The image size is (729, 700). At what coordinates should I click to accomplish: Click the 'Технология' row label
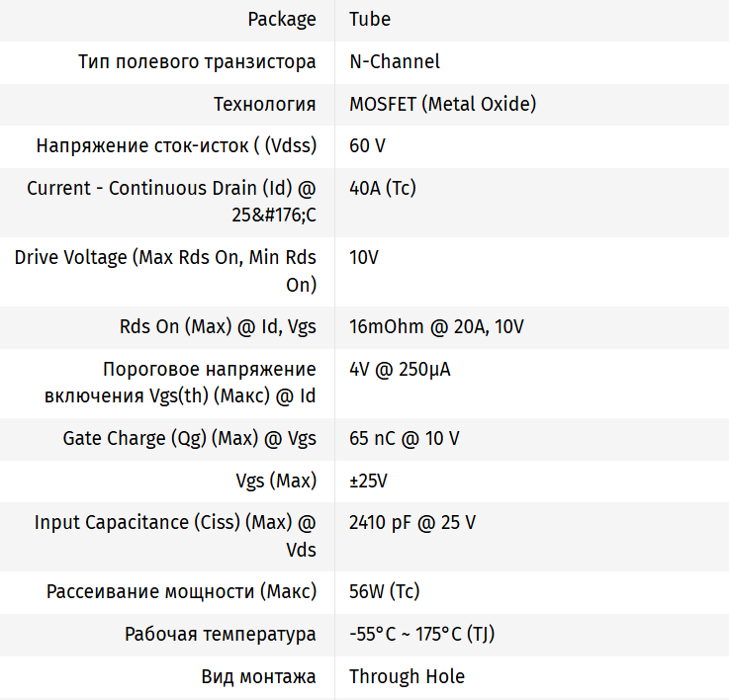click(265, 104)
